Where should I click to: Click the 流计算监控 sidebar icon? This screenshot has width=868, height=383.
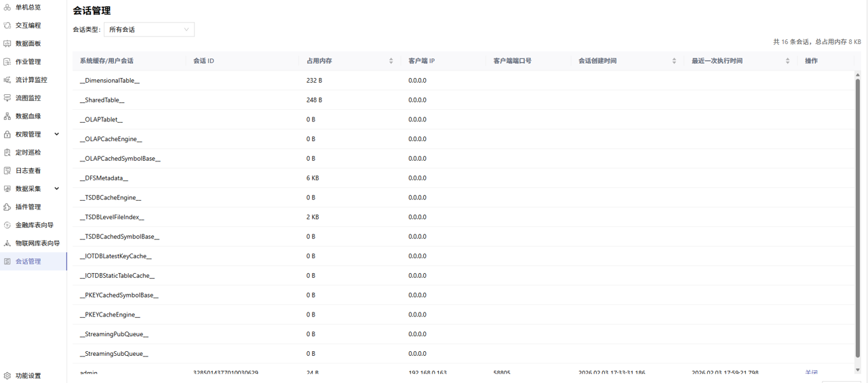[x=7, y=80]
